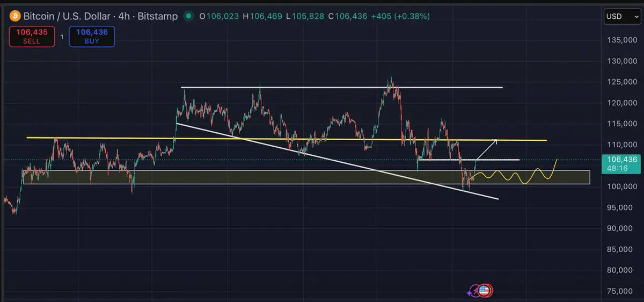This screenshot has height=302, width=644.
Task: Click the red SELL 106,435 button
Action: click(x=32, y=37)
